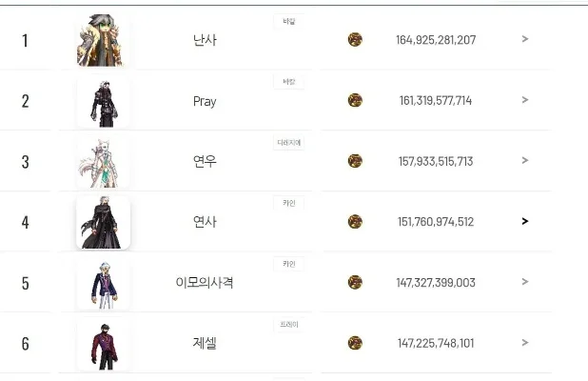Viewport: 588px width, 381px height.
Task: Click the coin icon in 제셀's row
Action: [355, 343]
